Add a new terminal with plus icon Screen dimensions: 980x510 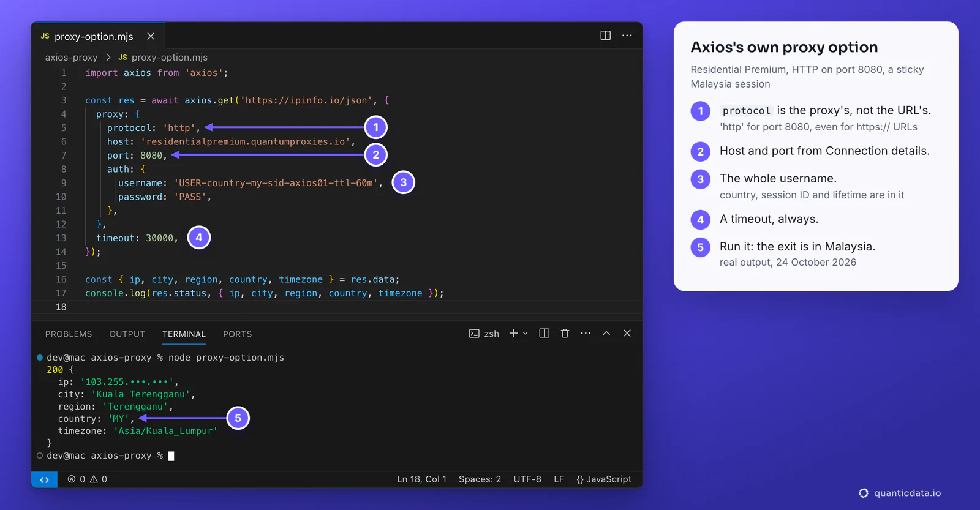coord(514,333)
